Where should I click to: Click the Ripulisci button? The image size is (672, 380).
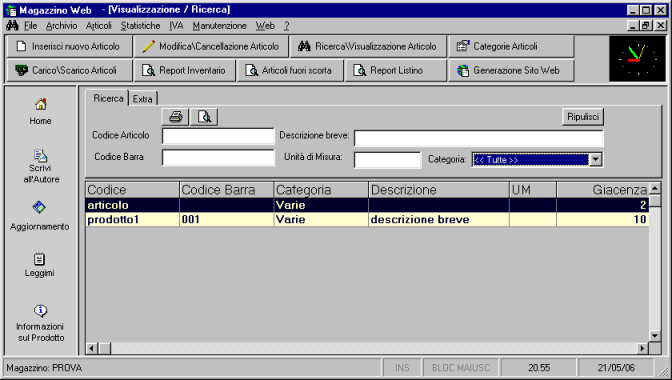tap(583, 117)
